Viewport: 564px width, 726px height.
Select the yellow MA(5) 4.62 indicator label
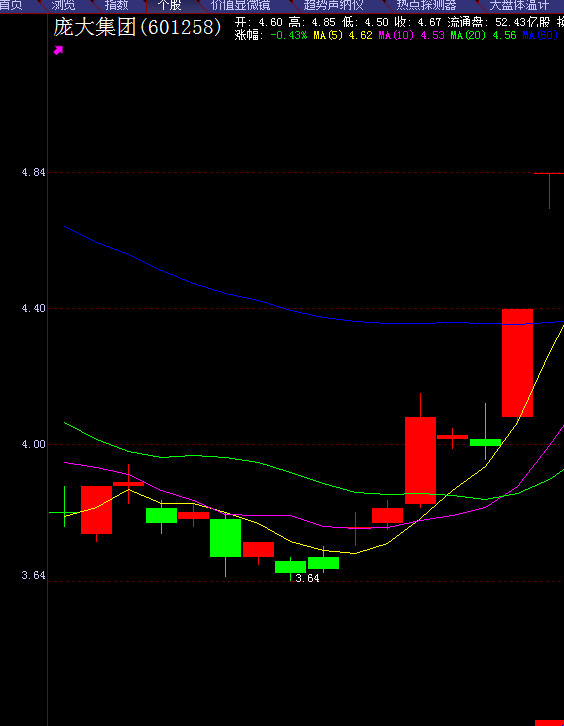[343, 35]
